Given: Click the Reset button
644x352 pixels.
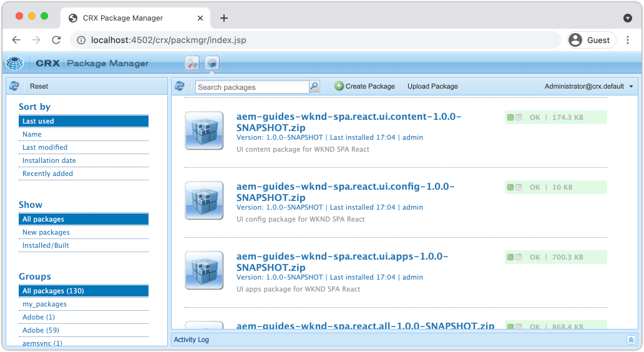Looking at the screenshot, I should pyautogui.click(x=39, y=86).
